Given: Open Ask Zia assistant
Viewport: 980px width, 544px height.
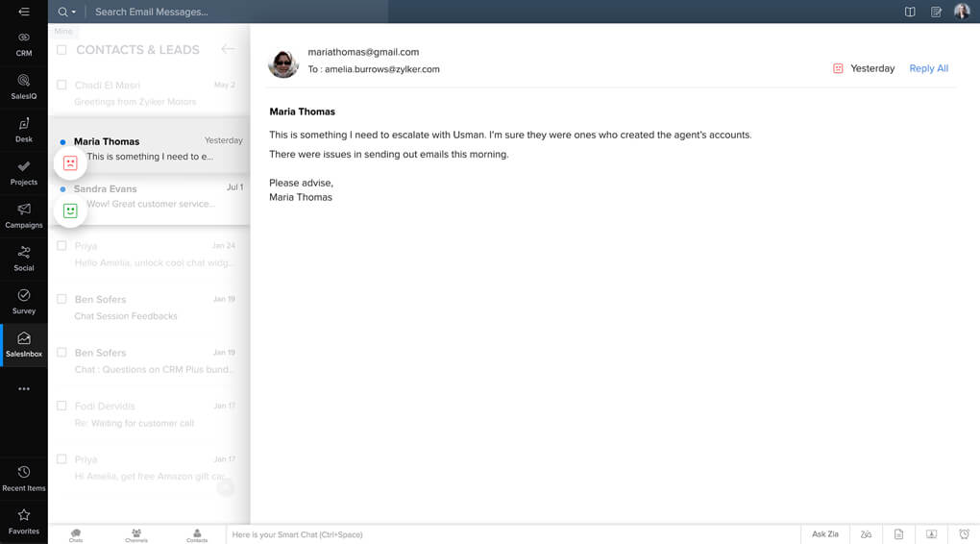Looking at the screenshot, I should [825, 534].
